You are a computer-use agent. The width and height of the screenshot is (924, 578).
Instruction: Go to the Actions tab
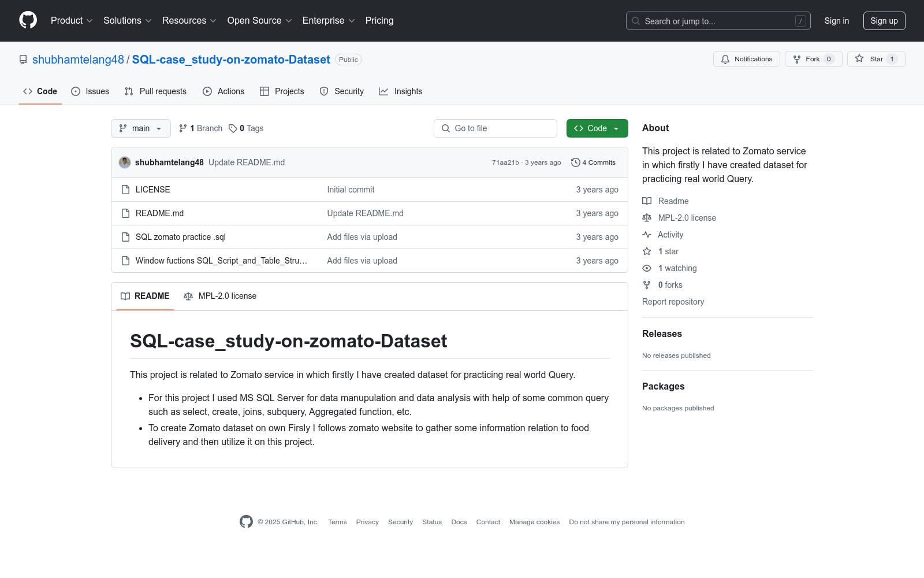pos(223,91)
